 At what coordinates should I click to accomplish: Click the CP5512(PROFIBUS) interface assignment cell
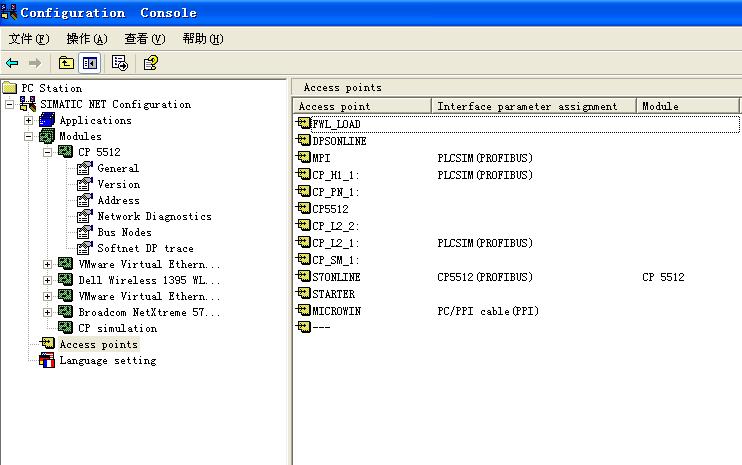tap(485, 277)
